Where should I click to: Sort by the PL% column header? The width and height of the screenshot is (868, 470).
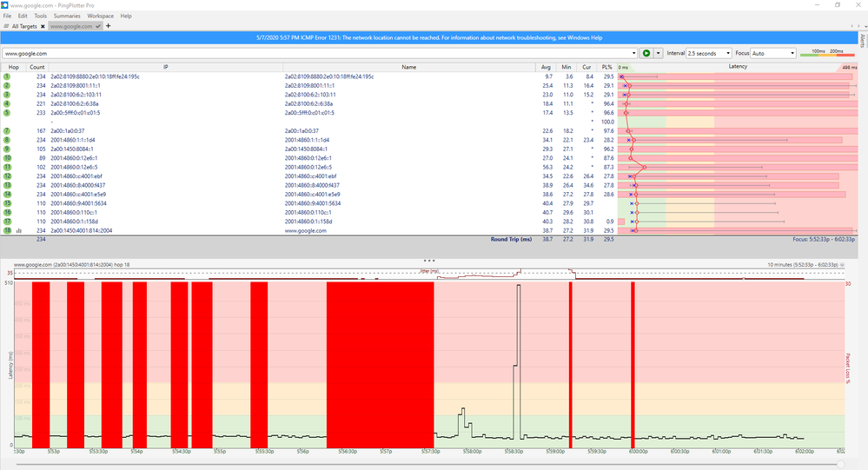pyautogui.click(x=607, y=66)
